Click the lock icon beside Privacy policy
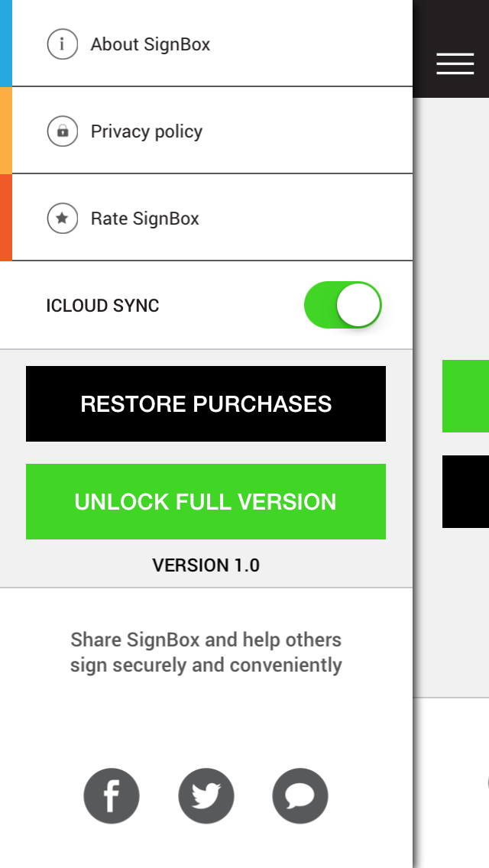 [63, 131]
